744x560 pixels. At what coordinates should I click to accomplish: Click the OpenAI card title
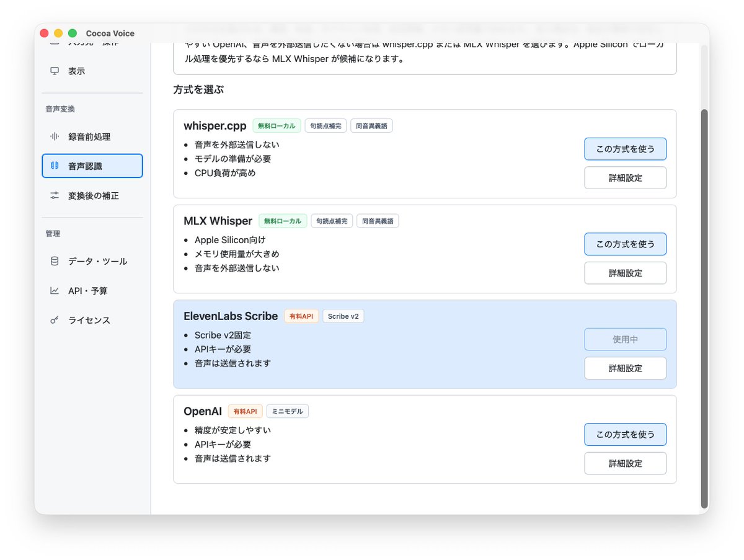[203, 411]
